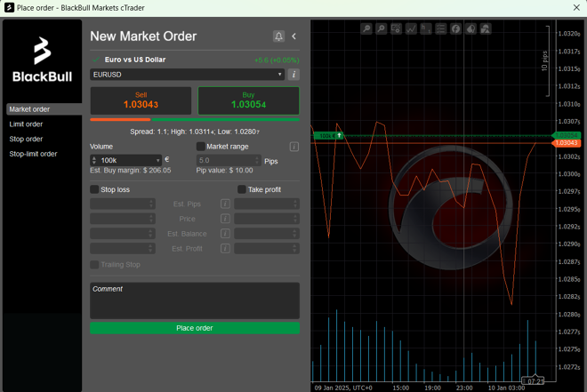Open the 100k volume dropdown arrow
Screen dimensions: 587x392
(158, 161)
